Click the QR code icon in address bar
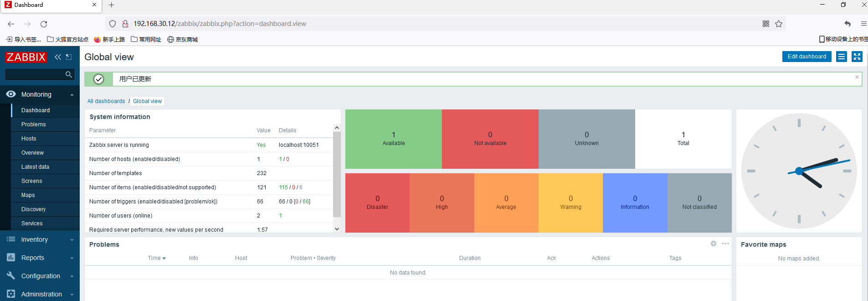868x301 pixels. coord(766,24)
